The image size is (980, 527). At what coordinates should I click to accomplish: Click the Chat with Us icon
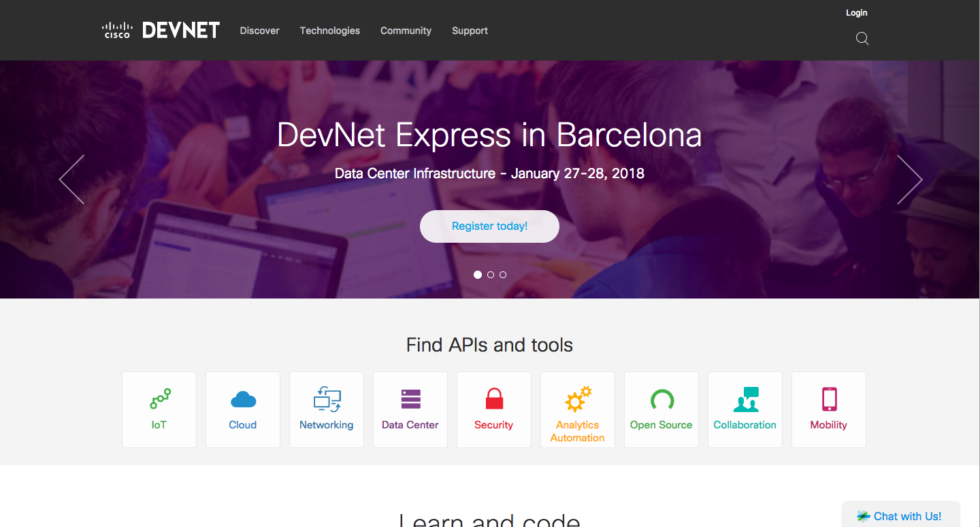tap(863, 516)
